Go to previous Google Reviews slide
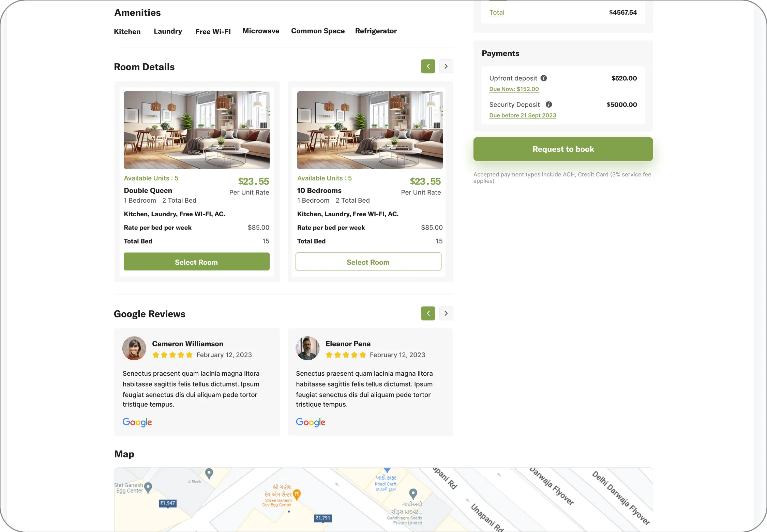 pyautogui.click(x=428, y=313)
